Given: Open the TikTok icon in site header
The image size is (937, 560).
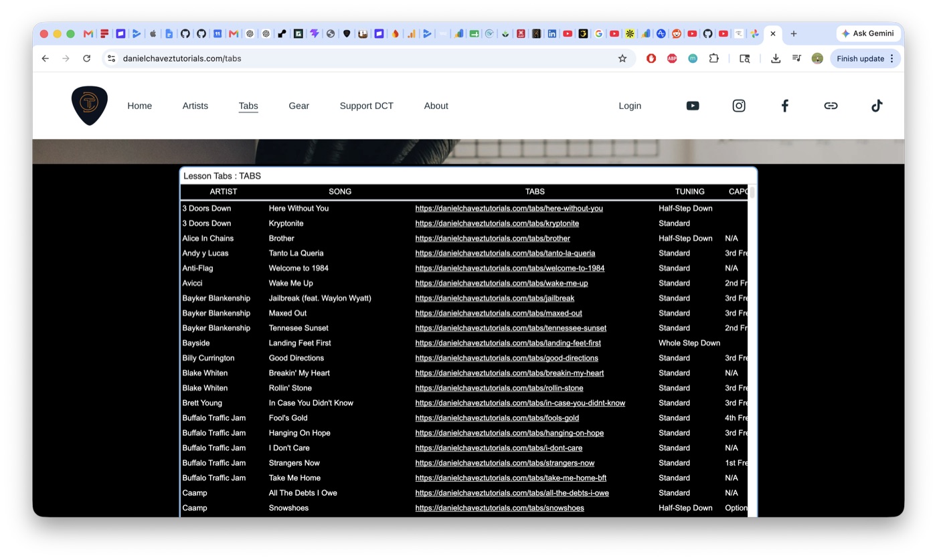Looking at the screenshot, I should pyautogui.click(x=877, y=106).
